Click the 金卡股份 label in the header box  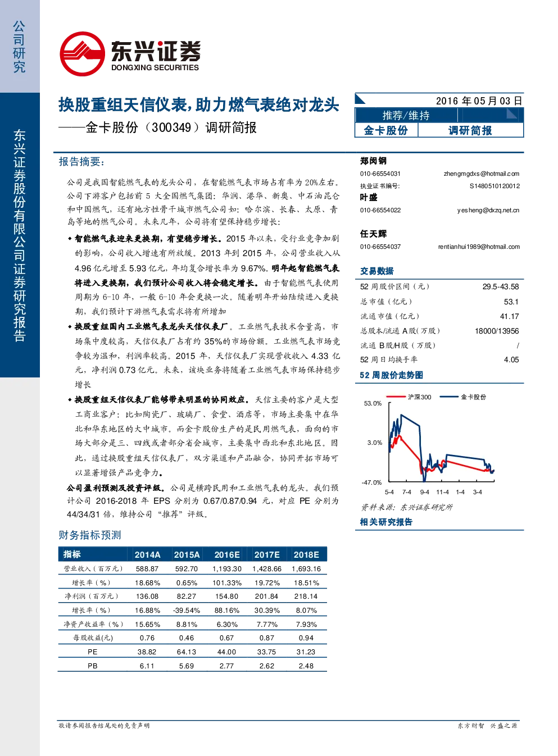tap(386, 130)
